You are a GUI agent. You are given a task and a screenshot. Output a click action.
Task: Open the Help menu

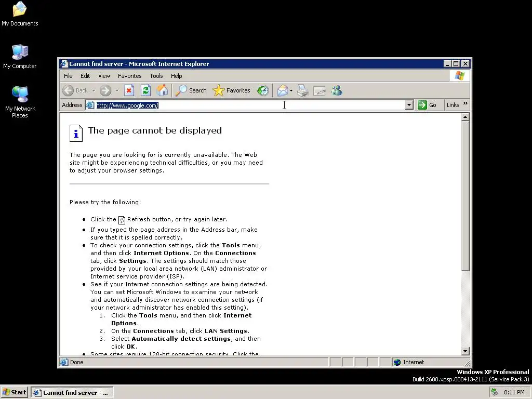click(177, 76)
